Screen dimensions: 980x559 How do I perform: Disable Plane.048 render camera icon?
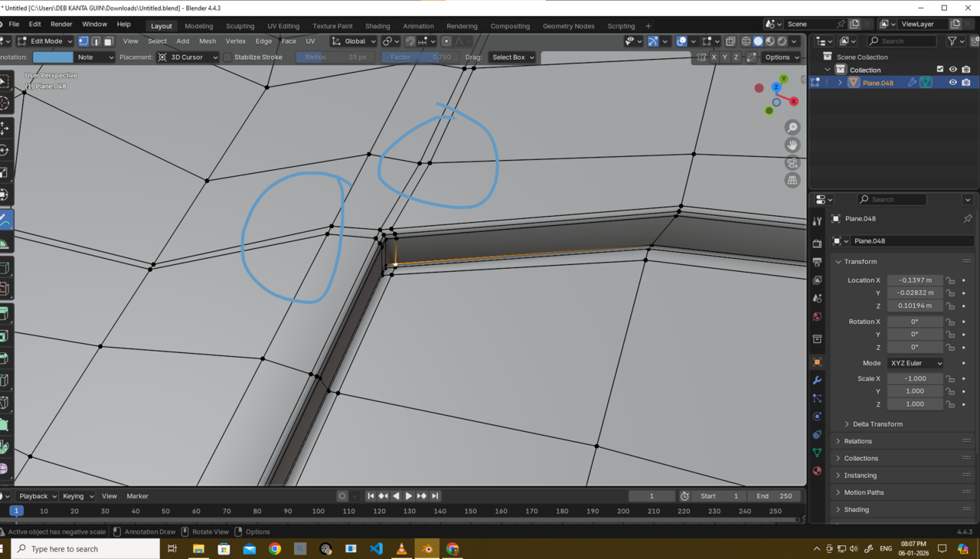(966, 83)
